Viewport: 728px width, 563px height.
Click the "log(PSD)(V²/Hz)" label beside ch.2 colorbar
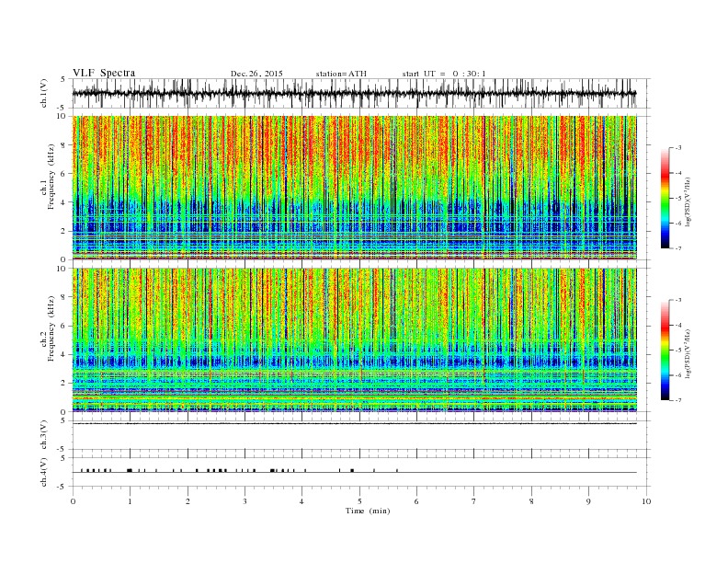pyautogui.click(x=689, y=353)
